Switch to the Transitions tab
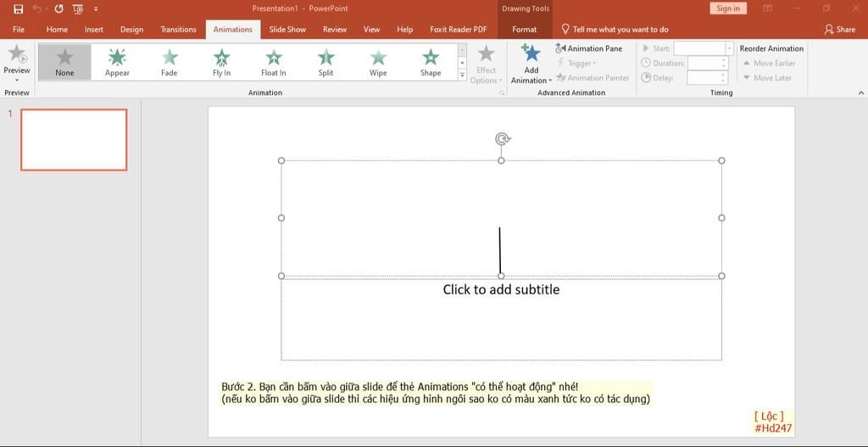 coord(178,29)
